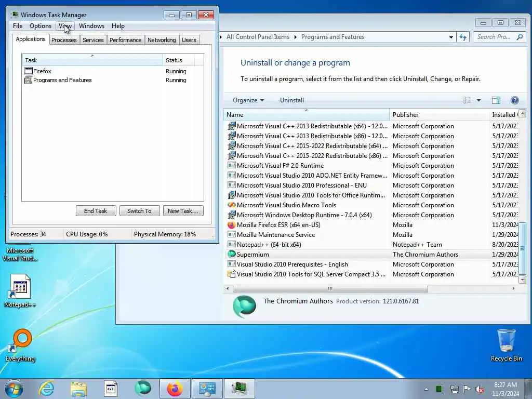532x399 pixels.
Task: Open Task Manager Windows menu
Action: point(91,26)
